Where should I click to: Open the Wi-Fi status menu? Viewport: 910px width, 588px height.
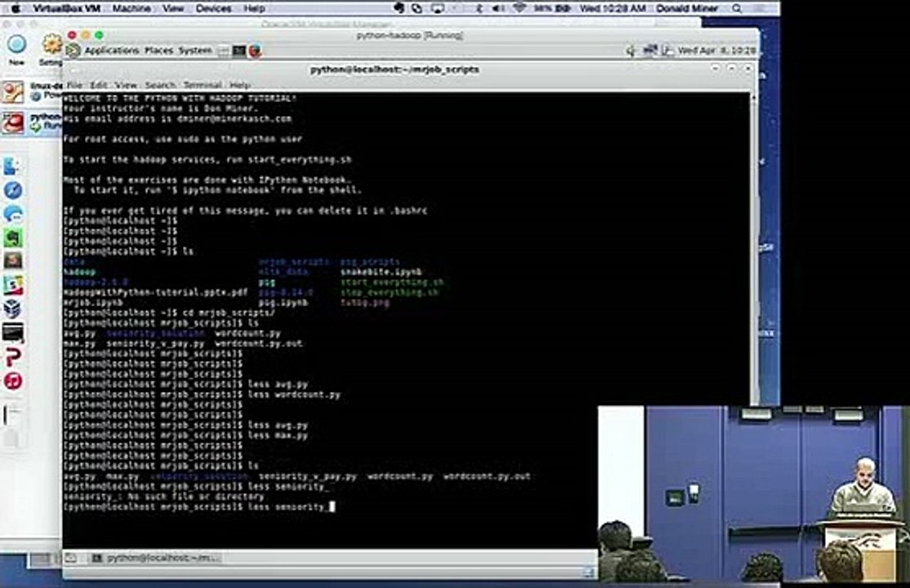click(520, 8)
